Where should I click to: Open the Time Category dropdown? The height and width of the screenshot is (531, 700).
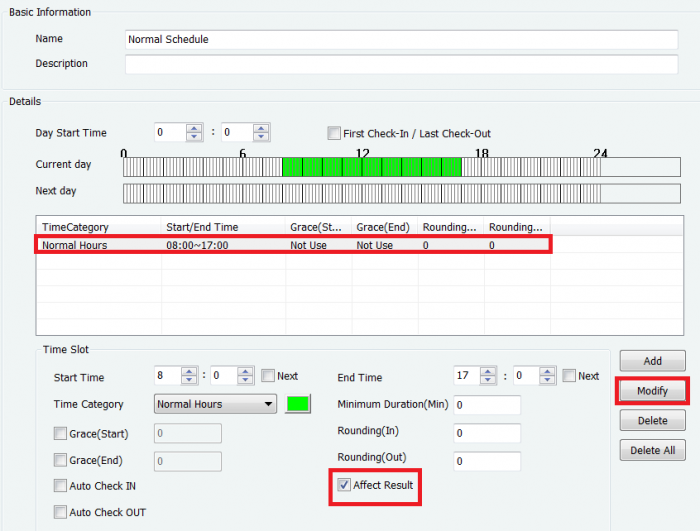[x=216, y=405]
